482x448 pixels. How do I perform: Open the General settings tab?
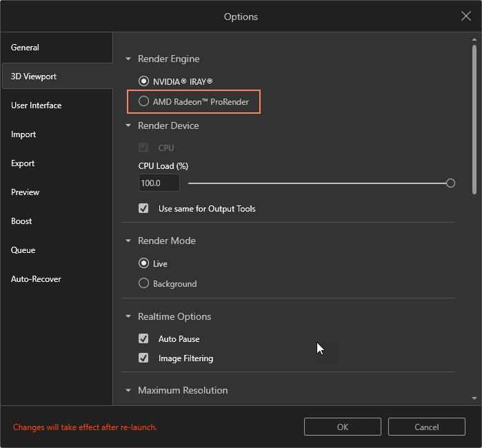[25, 48]
